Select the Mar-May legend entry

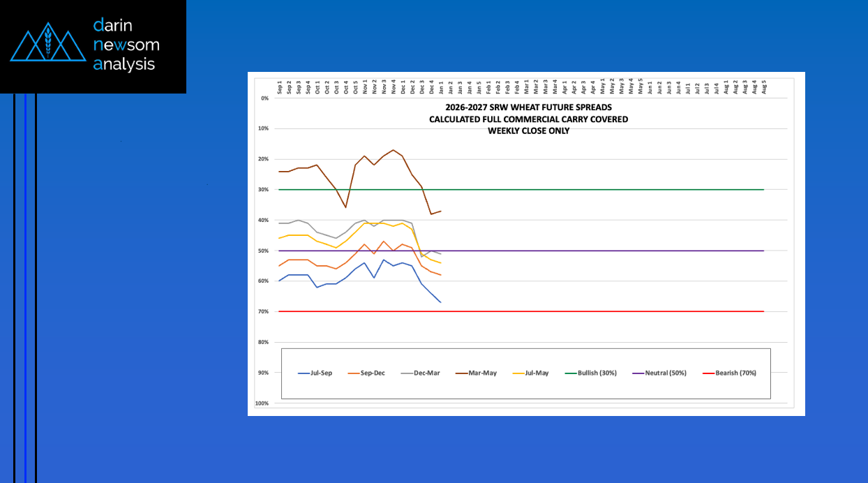(476, 373)
